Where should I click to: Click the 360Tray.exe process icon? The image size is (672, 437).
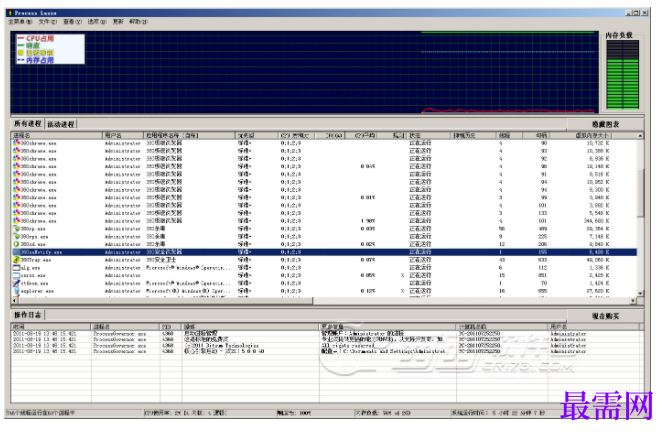16,260
